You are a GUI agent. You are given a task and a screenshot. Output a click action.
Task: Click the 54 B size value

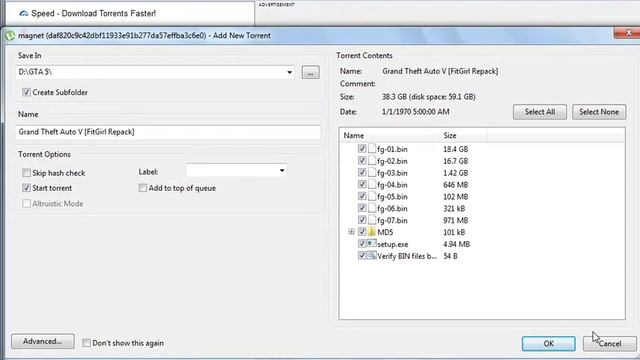[450, 256]
